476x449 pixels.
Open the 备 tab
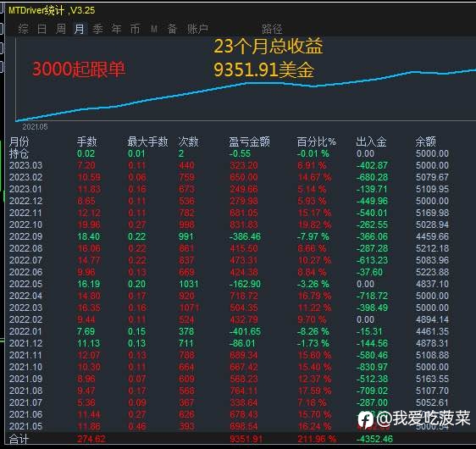(x=172, y=29)
